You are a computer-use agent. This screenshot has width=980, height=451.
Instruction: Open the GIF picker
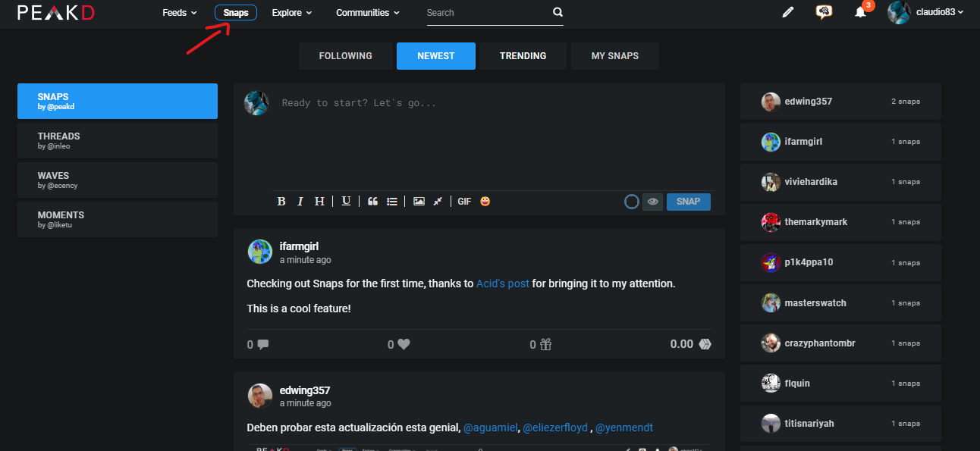(x=464, y=202)
